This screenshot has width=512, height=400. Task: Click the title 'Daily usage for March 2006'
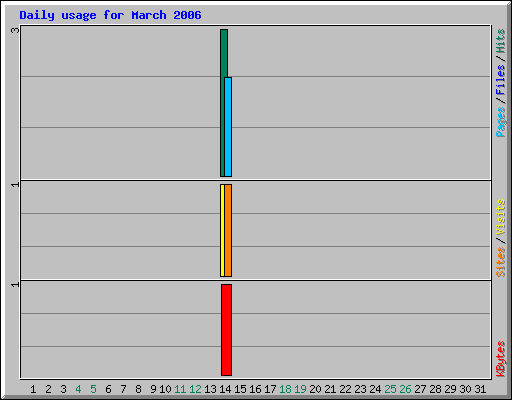point(110,15)
